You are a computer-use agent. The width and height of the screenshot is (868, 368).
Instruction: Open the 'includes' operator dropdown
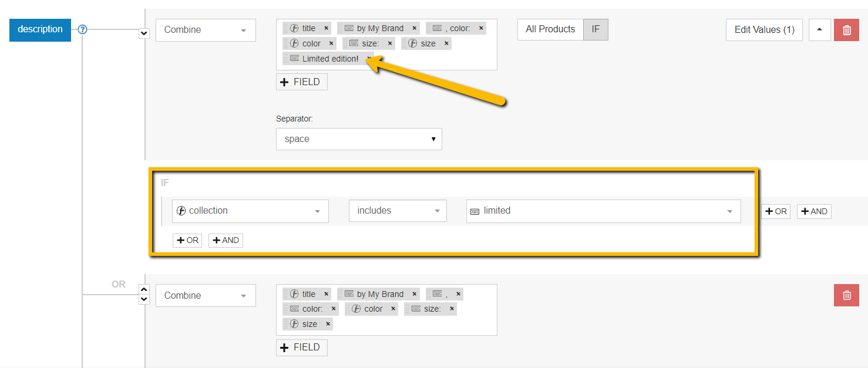pyautogui.click(x=398, y=211)
